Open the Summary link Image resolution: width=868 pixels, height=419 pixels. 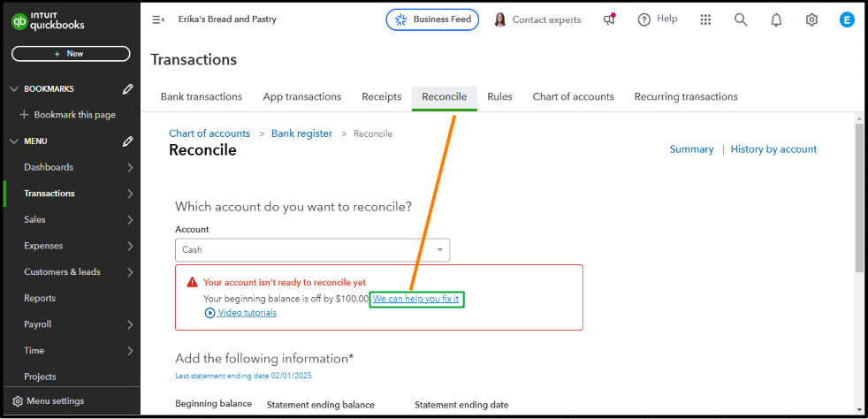tap(691, 149)
